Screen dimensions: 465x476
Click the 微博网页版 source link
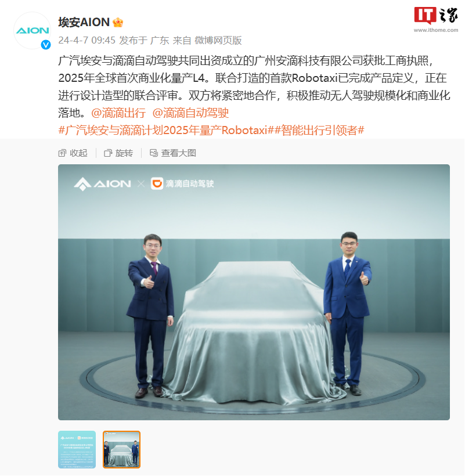218,41
